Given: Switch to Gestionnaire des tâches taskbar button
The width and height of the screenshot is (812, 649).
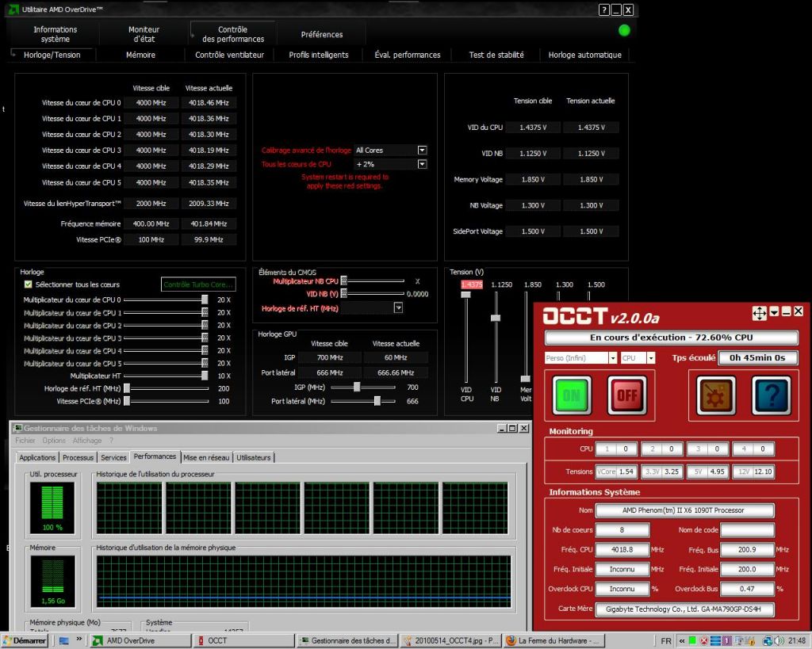Looking at the screenshot, I should pyautogui.click(x=347, y=641).
